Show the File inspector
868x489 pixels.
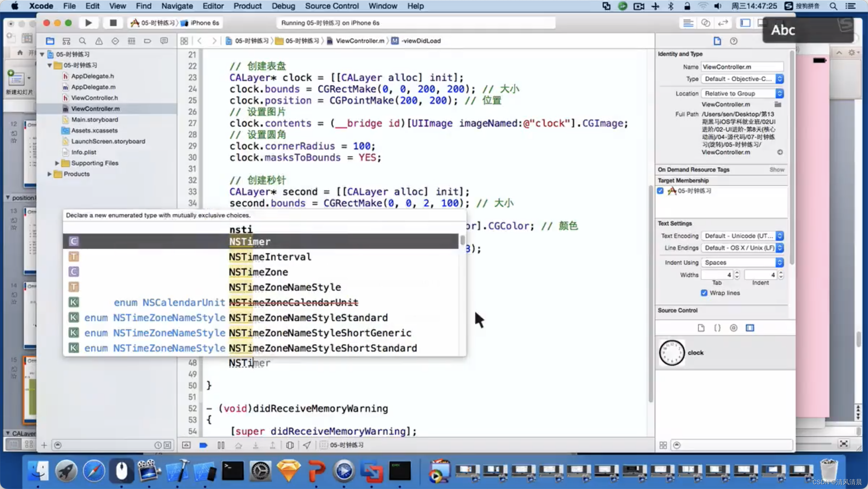pyautogui.click(x=717, y=41)
